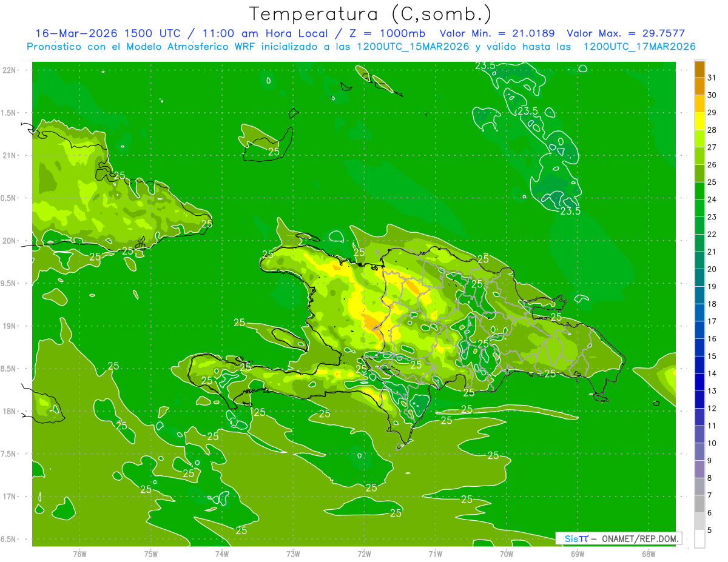Screen dimensions: 728x562
Task: Pick the dark blue legend swatch between 13 and 14
Action: click(699, 382)
